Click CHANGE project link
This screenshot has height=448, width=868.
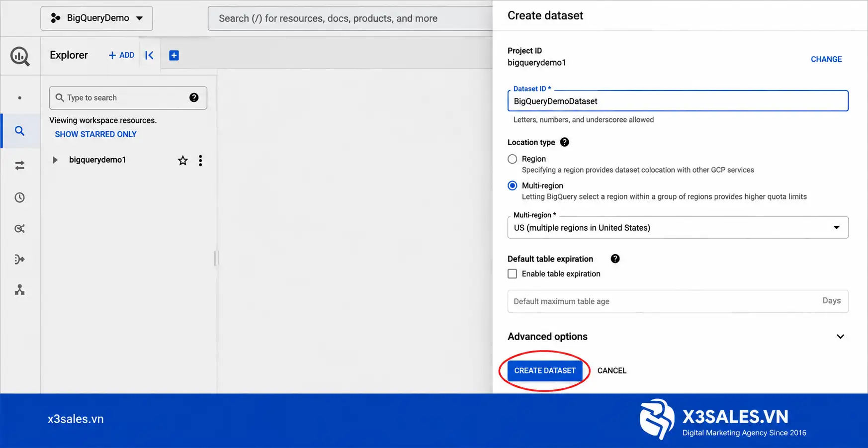point(826,59)
